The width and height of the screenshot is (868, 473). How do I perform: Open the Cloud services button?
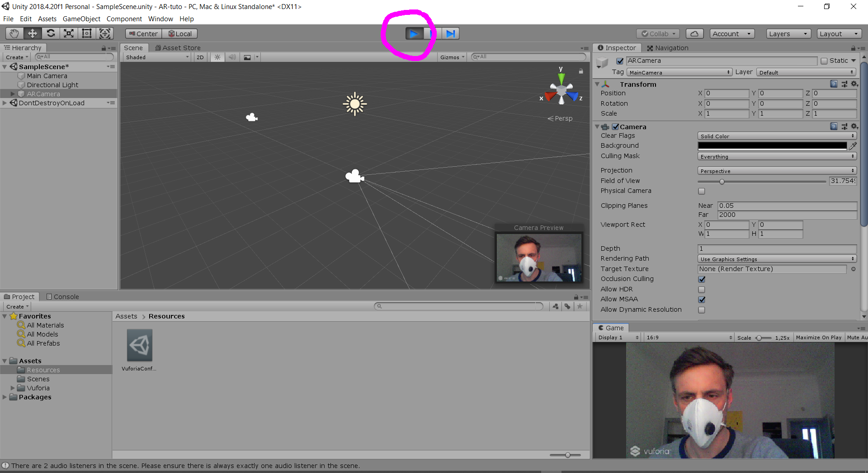click(694, 34)
